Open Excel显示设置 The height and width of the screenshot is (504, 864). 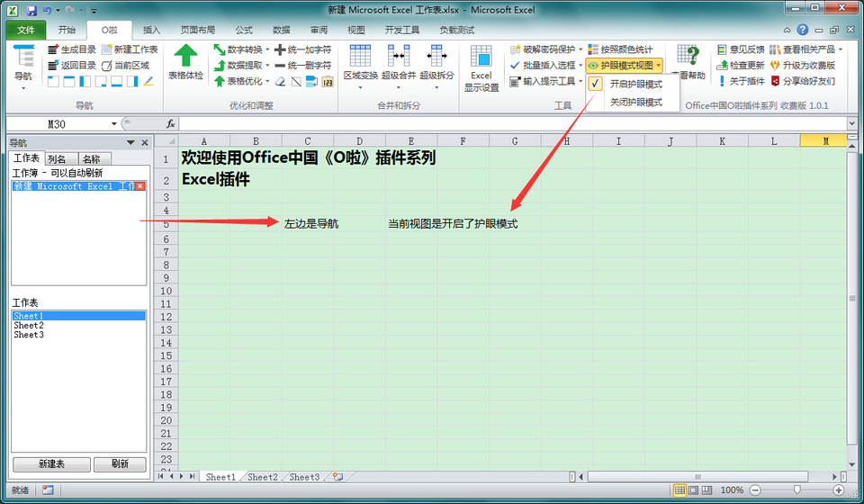481,68
